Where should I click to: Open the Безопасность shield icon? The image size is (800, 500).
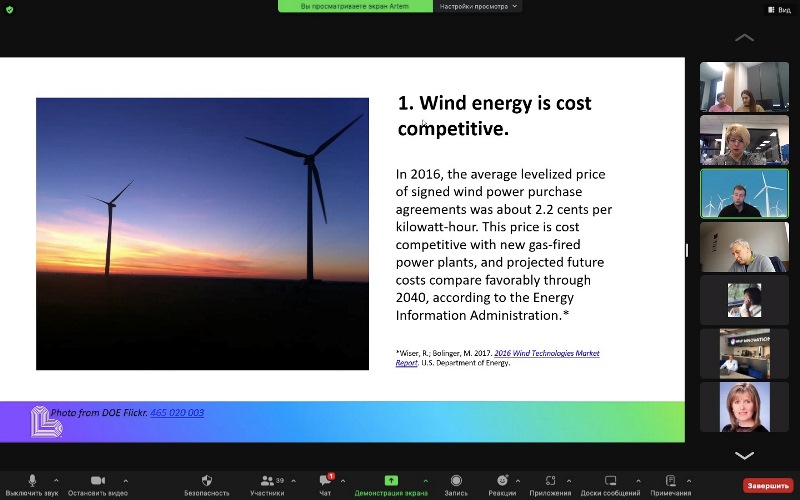[206, 481]
